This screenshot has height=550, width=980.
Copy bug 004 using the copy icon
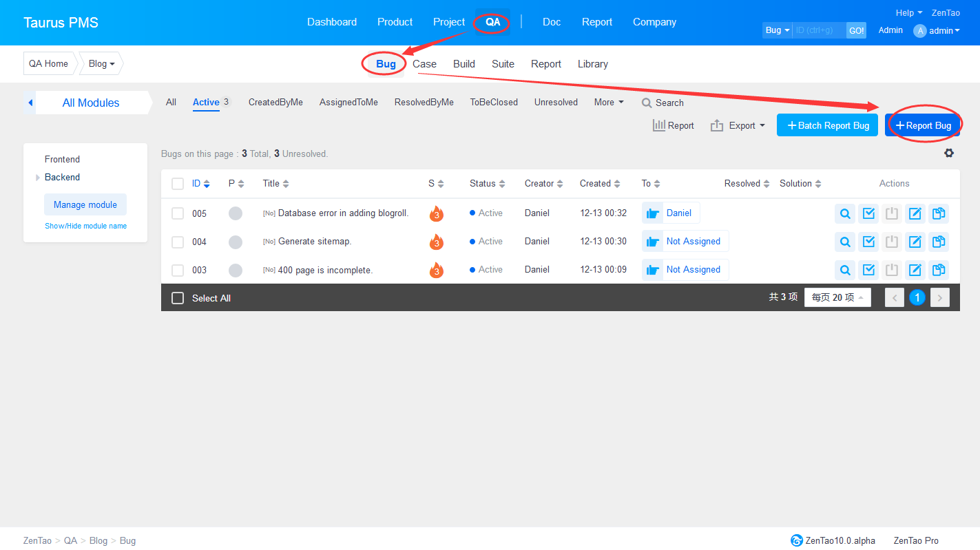coord(938,242)
